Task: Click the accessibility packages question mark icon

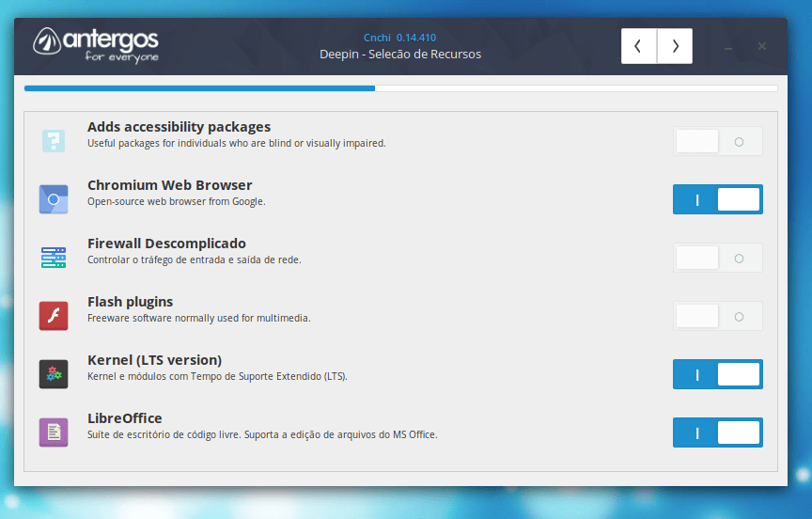Action: click(x=54, y=141)
